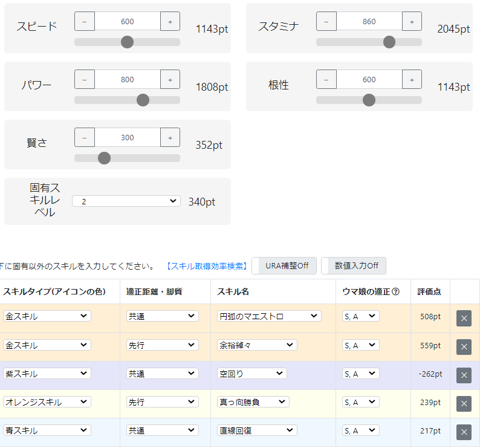Focus the スピード input showing 600
Viewport: 480px width, 448px height.
128,21
